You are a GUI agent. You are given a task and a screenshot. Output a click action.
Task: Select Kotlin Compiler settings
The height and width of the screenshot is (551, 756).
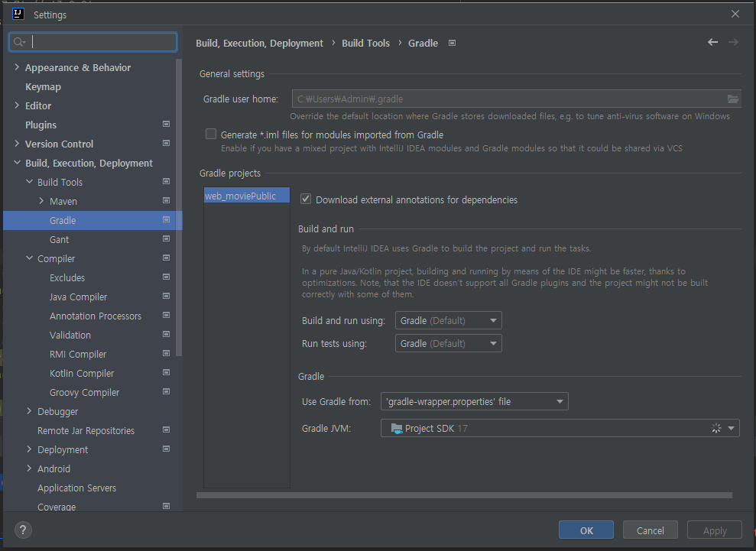[x=82, y=373]
